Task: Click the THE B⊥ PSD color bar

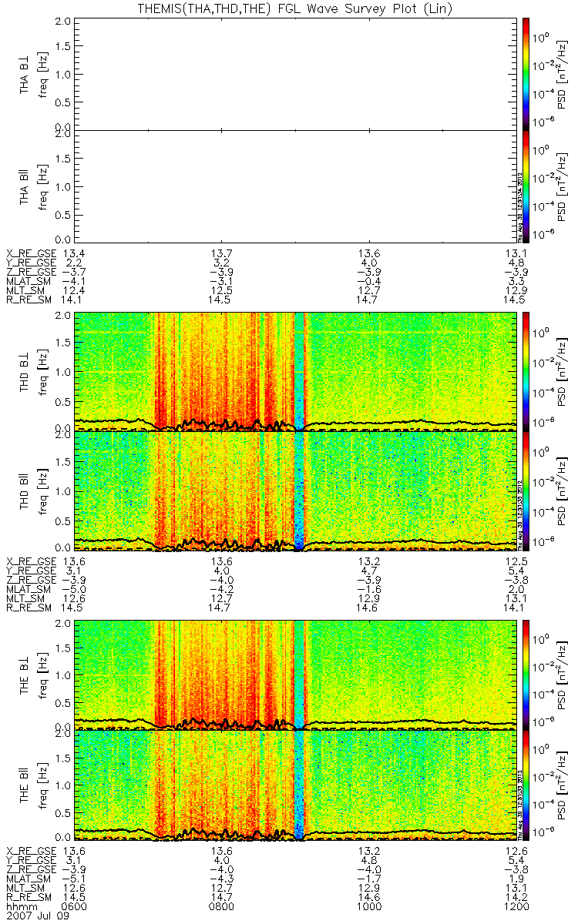Action: tap(526, 675)
